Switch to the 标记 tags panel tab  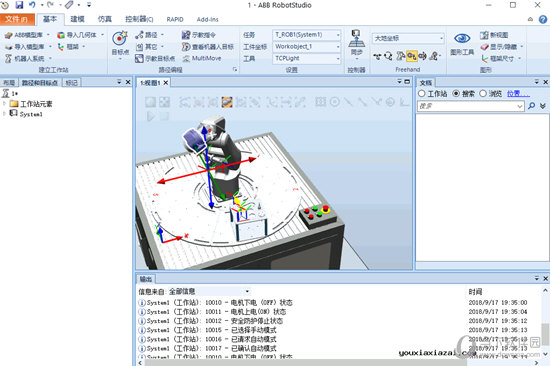pyautogui.click(x=72, y=82)
